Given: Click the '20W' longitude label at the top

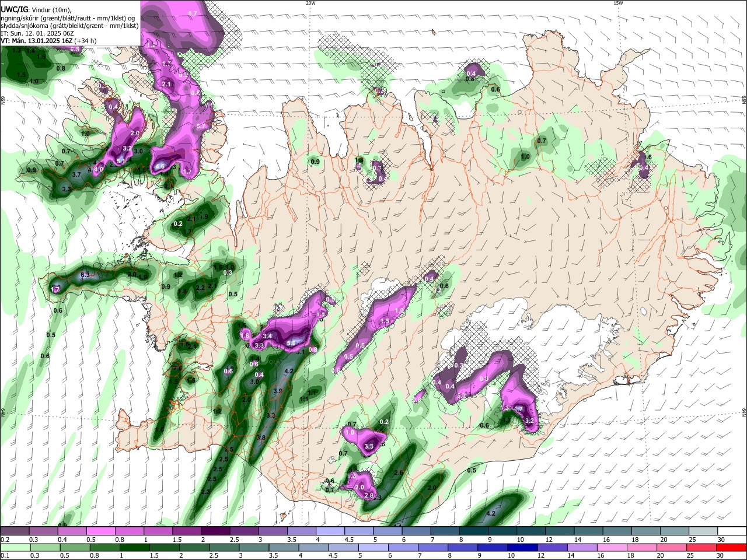Looking at the screenshot, I should (x=311, y=3).
